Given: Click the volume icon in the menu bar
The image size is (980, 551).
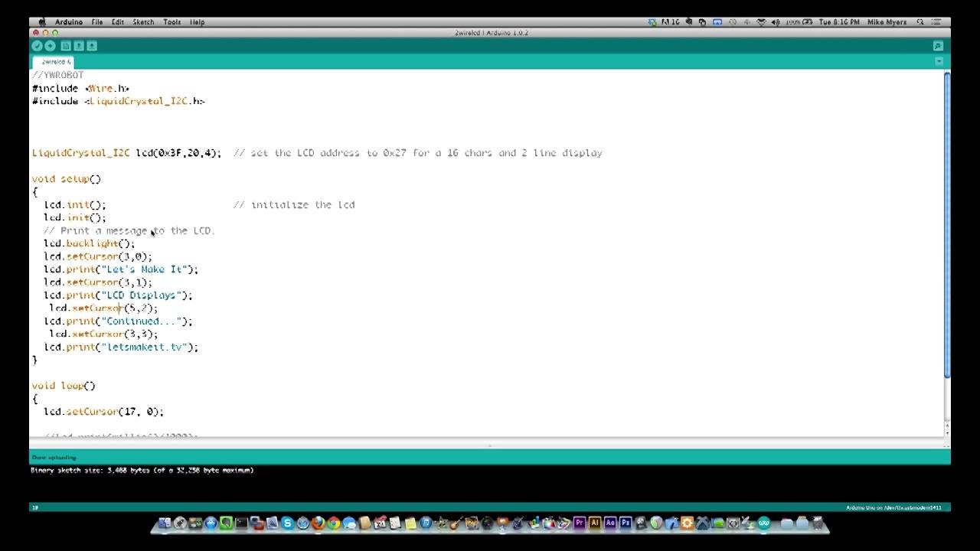Looking at the screenshot, I should point(775,21).
